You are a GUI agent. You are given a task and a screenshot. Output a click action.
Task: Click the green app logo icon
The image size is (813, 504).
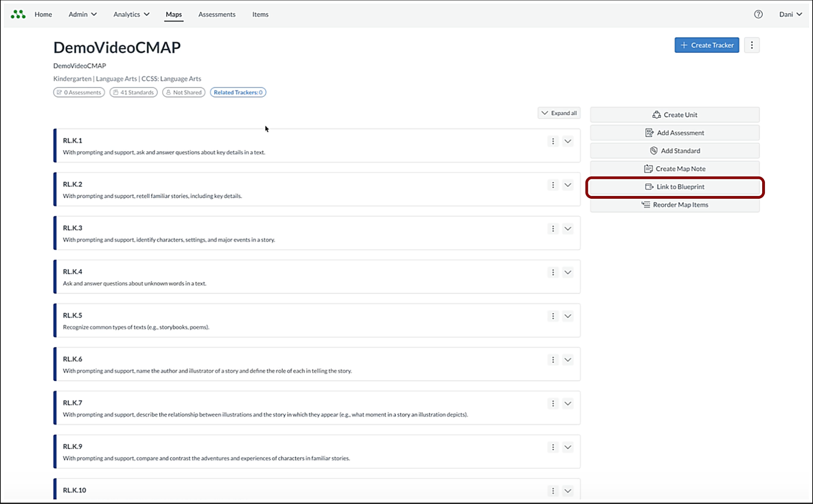[x=18, y=14]
